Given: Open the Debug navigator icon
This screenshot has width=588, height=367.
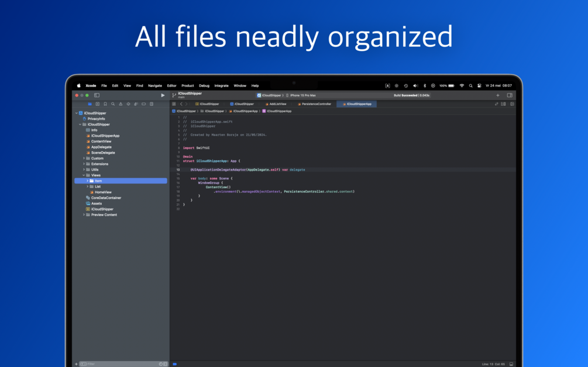Looking at the screenshot, I should coord(136,104).
